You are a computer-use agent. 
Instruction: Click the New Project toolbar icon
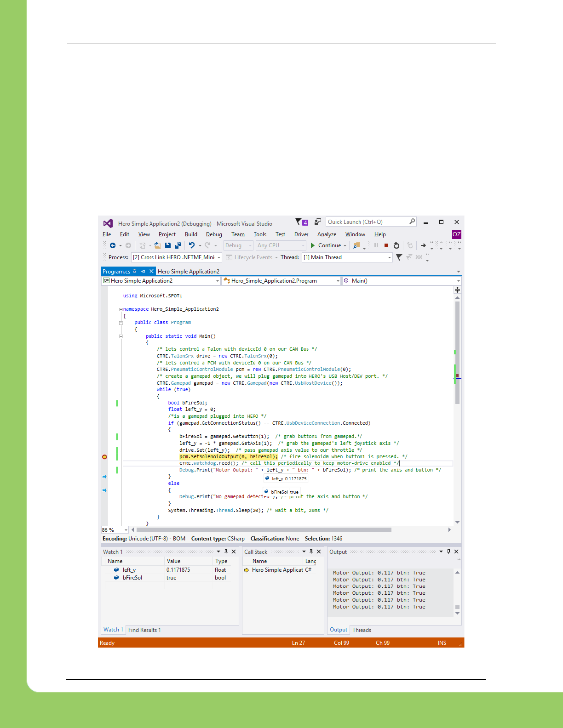pyautogui.click(x=143, y=245)
